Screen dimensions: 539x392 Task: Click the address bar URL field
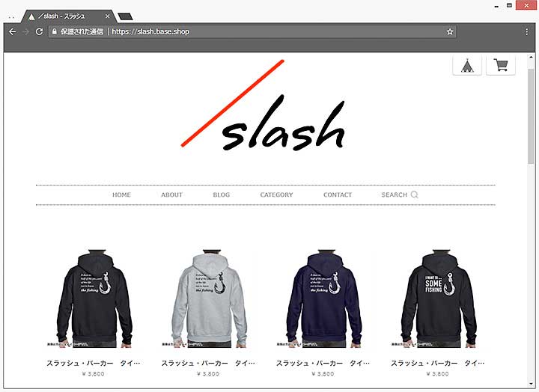pyautogui.click(x=252, y=32)
